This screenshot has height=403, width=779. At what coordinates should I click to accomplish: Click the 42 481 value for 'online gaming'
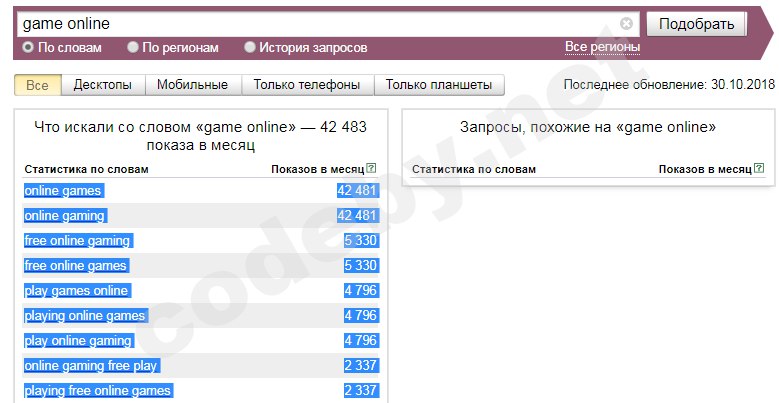(x=357, y=216)
